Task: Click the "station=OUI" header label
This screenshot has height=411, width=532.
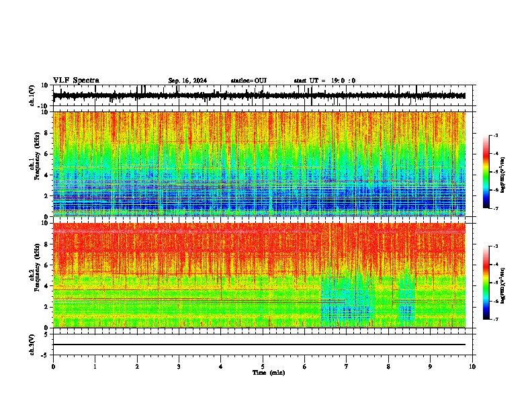Action: click(x=249, y=81)
